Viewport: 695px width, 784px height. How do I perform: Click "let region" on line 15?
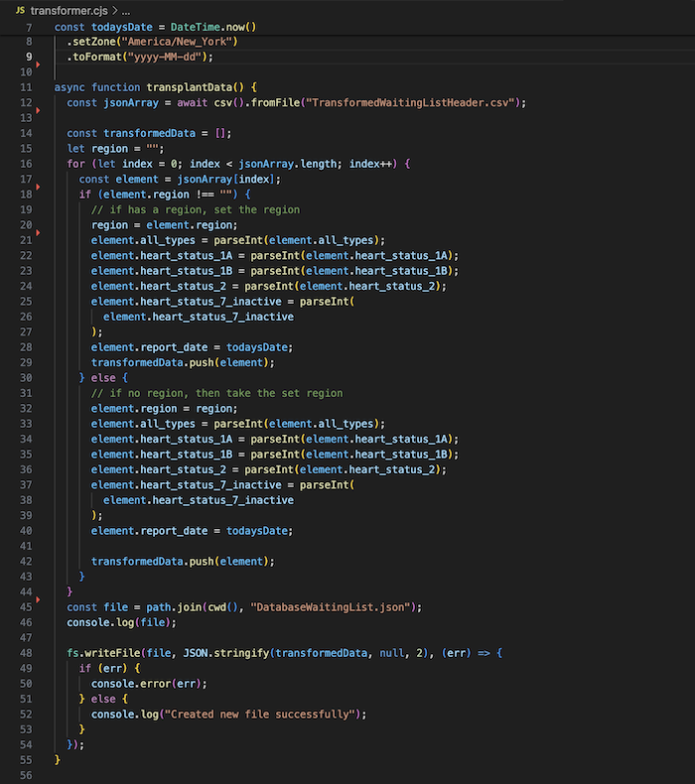point(97,149)
